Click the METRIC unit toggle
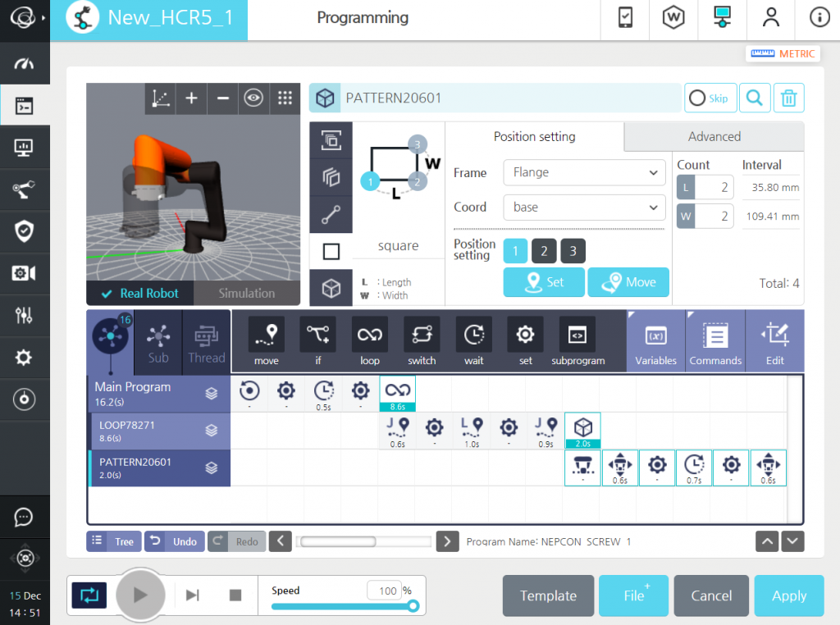 coord(782,53)
